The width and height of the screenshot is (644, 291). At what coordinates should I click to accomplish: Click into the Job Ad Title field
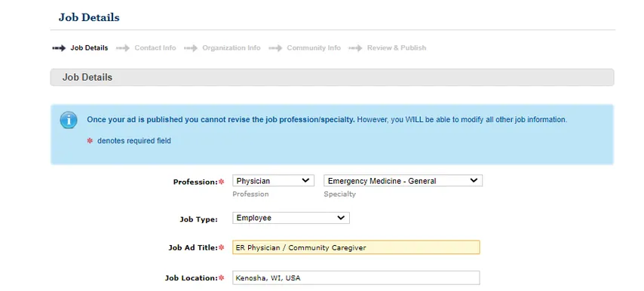(356, 247)
